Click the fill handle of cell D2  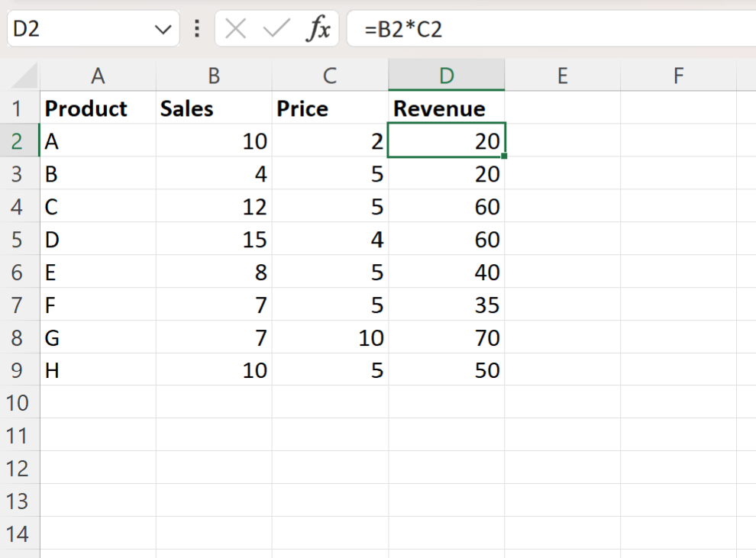pyautogui.click(x=503, y=155)
